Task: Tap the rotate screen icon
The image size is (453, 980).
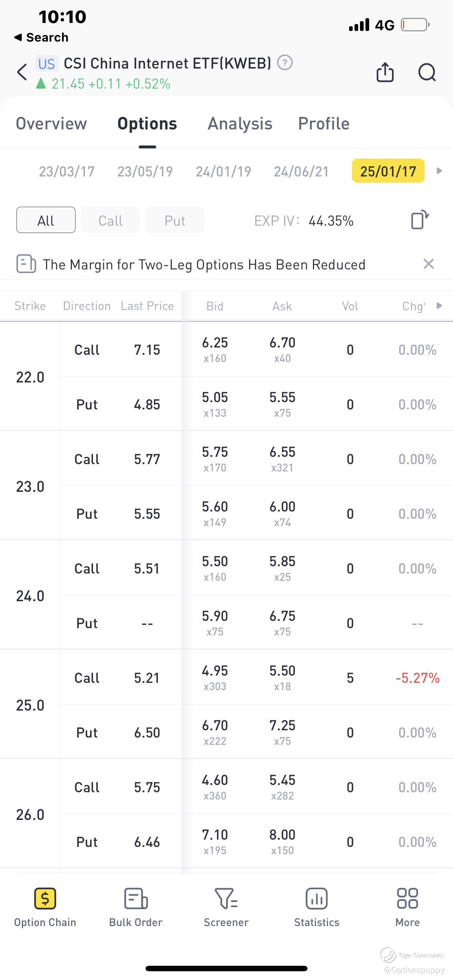Action: pyautogui.click(x=419, y=220)
